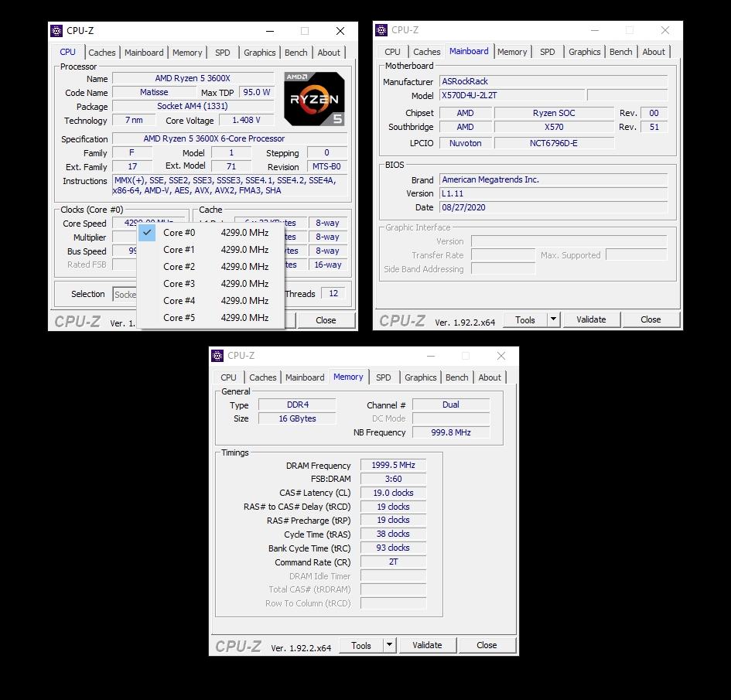Go to the Bench tab in the Memory window
The height and width of the screenshot is (700, 731).
[x=457, y=377]
